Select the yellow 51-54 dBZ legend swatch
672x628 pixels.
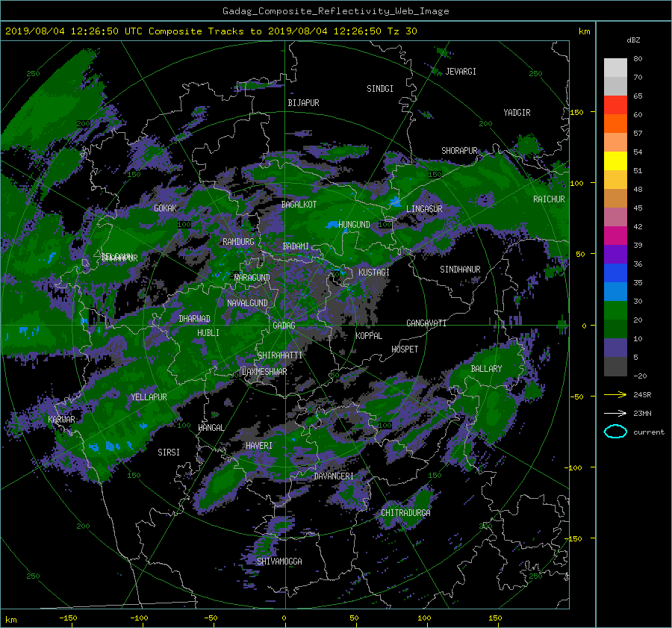[615, 161]
